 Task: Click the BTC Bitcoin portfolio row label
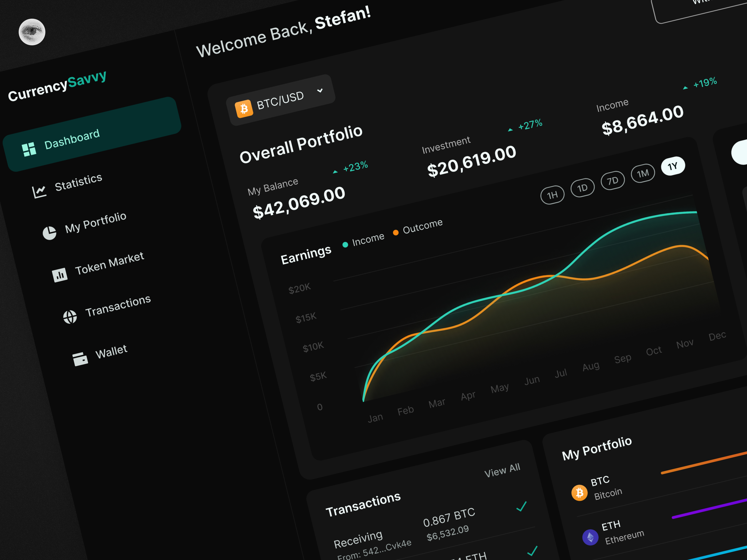pyautogui.click(x=606, y=487)
